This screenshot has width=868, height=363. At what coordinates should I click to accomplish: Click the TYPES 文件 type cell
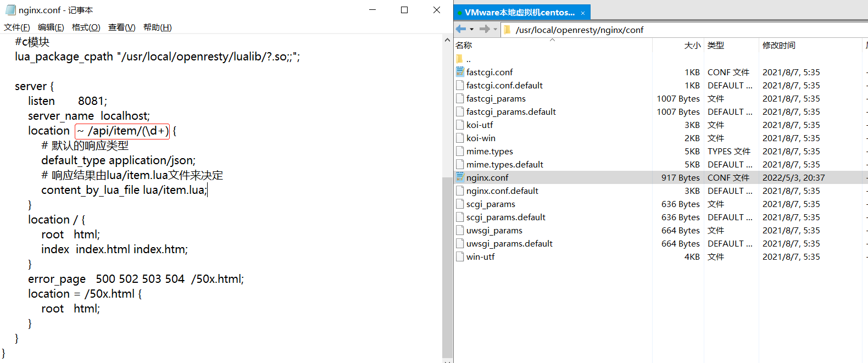pyautogui.click(x=729, y=152)
